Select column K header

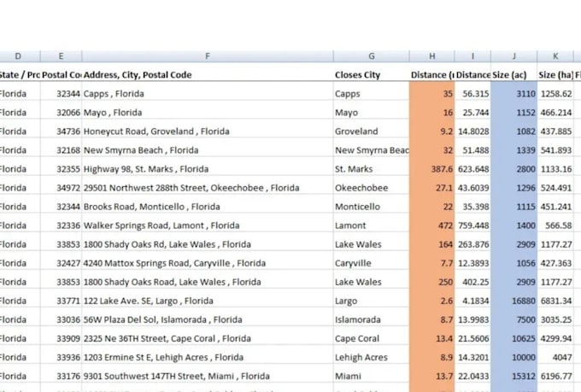point(555,56)
